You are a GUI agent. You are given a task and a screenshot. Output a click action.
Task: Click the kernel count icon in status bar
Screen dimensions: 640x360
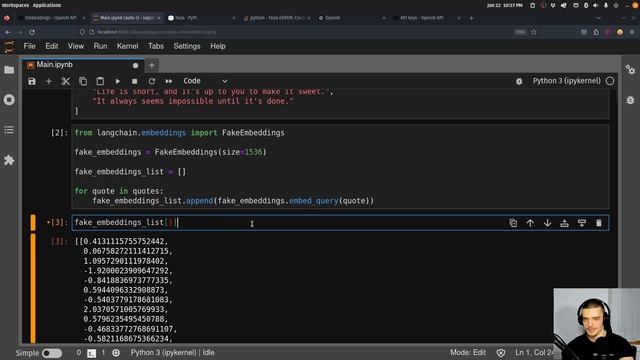click(x=116, y=353)
